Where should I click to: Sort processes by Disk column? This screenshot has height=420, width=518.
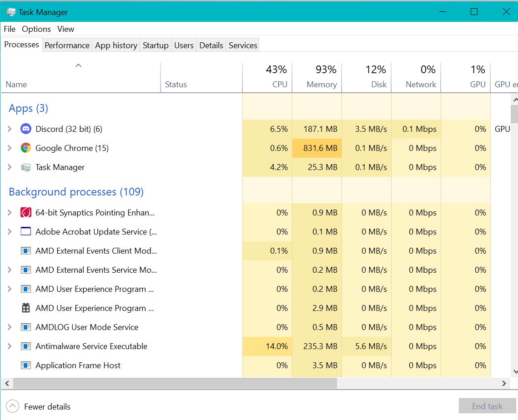[x=367, y=78]
